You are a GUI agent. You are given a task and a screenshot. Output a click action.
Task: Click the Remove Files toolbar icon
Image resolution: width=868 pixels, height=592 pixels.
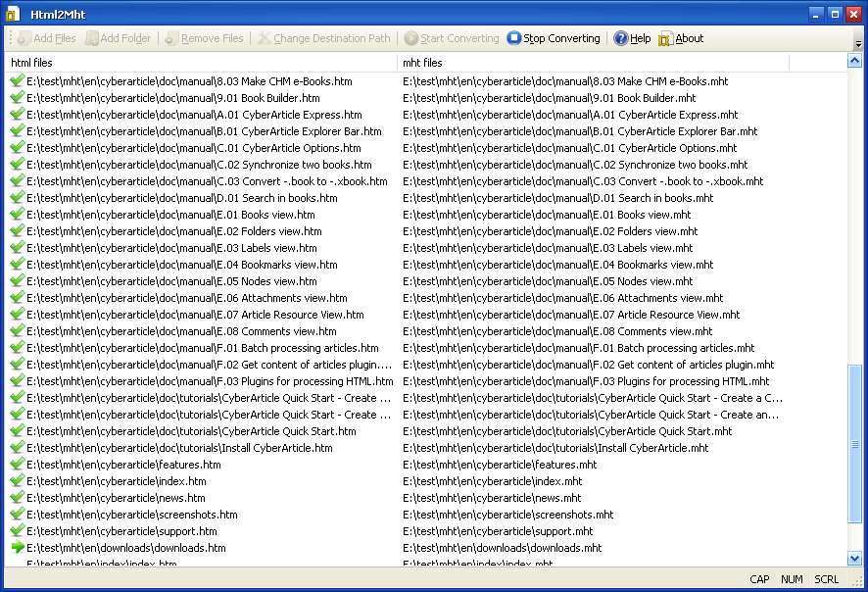click(x=172, y=38)
